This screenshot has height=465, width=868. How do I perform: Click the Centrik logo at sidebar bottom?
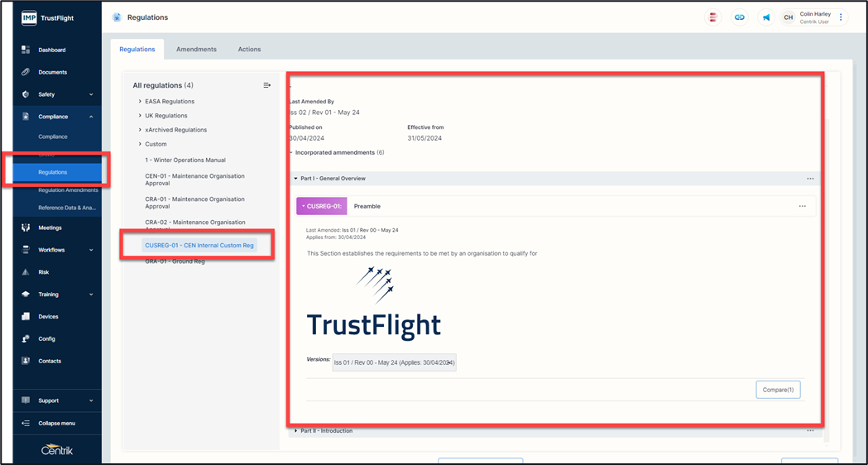pyautogui.click(x=57, y=449)
